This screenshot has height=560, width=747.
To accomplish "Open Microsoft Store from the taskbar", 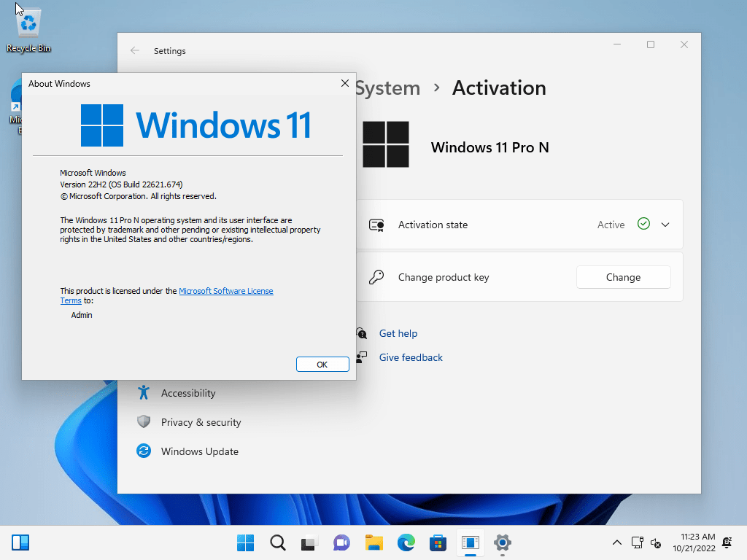I will 438,542.
